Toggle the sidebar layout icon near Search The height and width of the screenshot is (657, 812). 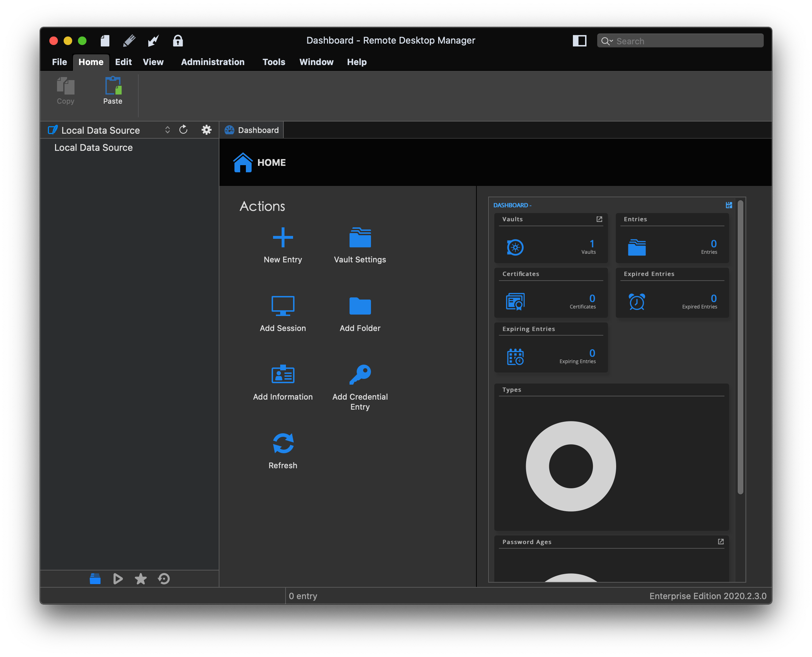[579, 40]
